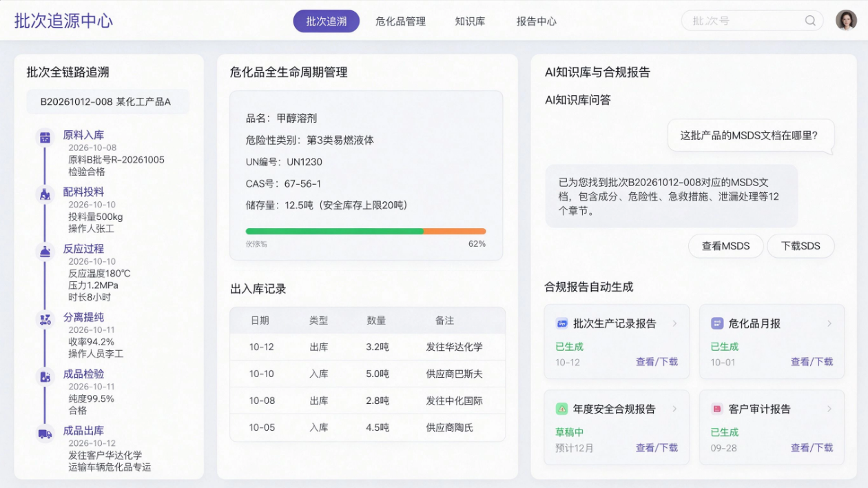Screen dimensions: 868x488
Task: Click the CAS号: 67-56-1 line
Action: point(283,184)
